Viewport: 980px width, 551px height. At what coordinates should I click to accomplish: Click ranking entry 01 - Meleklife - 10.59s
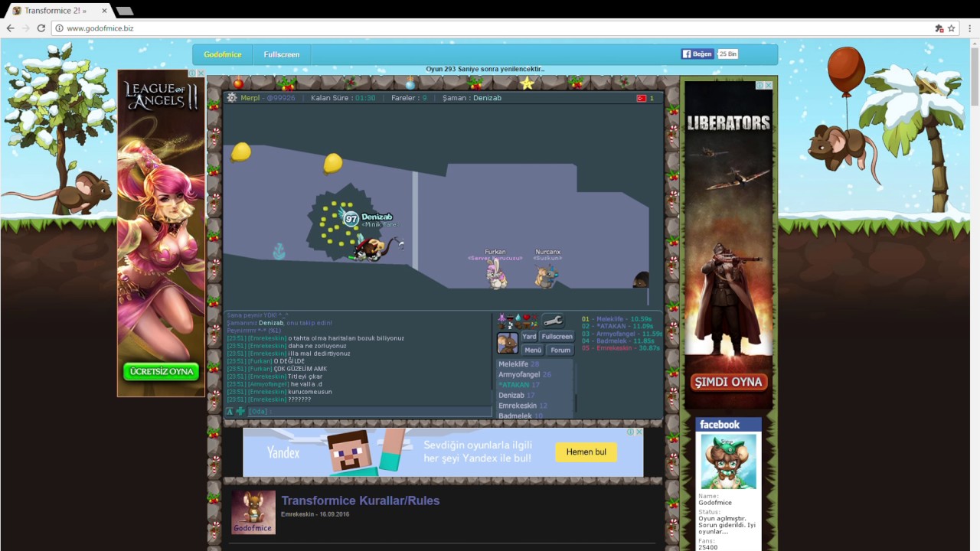click(x=617, y=319)
